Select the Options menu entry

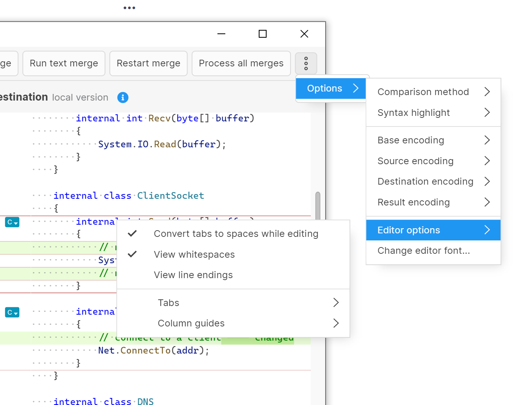coord(324,88)
